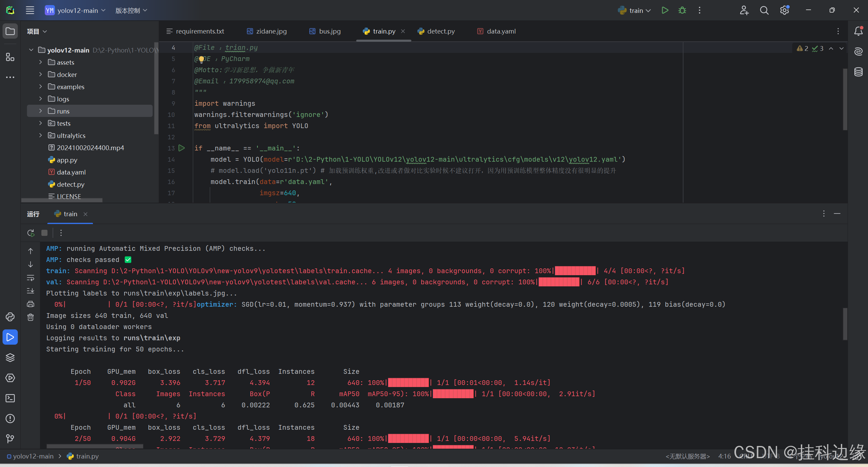
Task: Open the 版本控制 menu
Action: (131, 11)
